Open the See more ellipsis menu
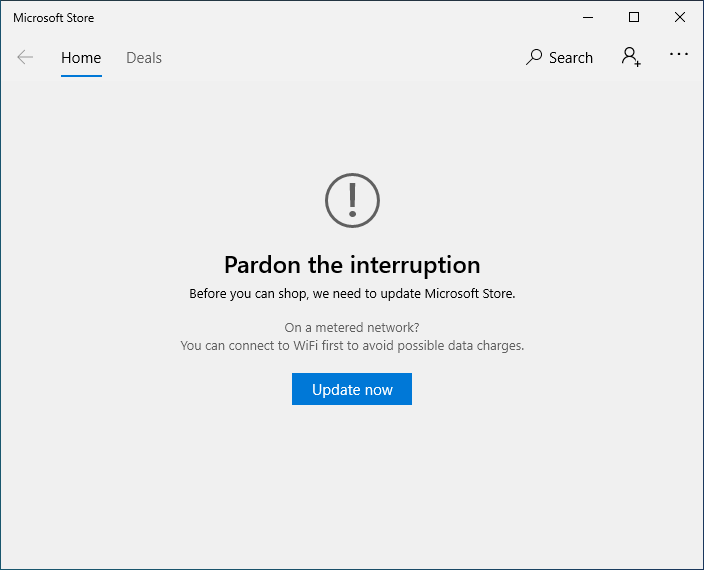 click(678, 54)
